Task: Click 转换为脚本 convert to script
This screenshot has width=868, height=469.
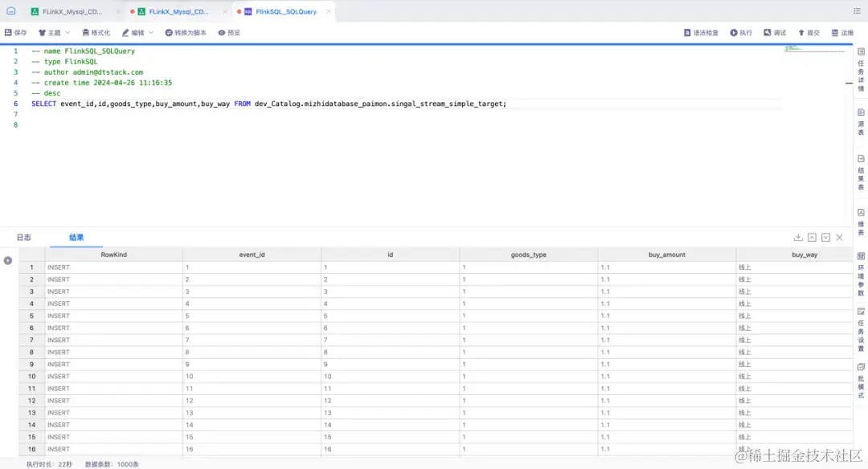Action: tap(186, 33)
